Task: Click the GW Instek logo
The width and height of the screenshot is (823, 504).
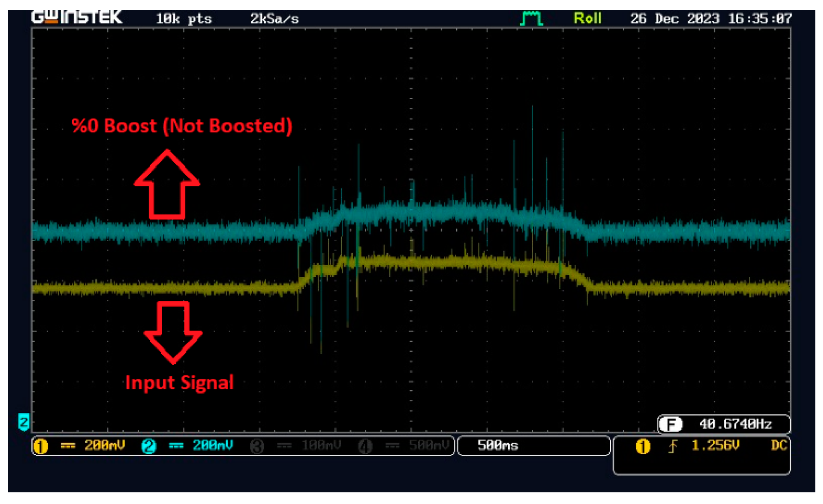Action: tap(77, 17)
